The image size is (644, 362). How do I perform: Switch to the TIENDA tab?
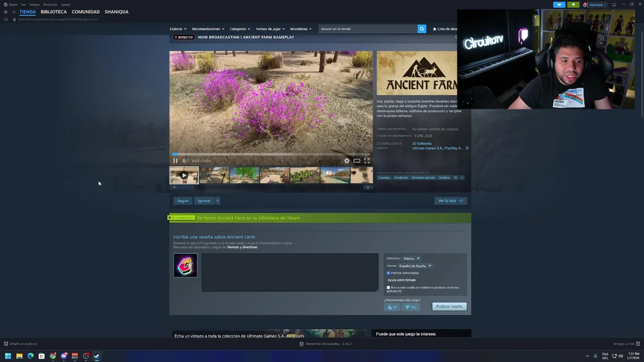pyautogui.click(x=28, y=12)
